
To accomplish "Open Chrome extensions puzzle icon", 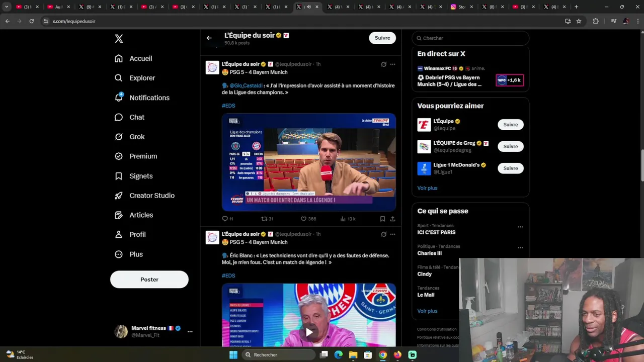I will (596, 21).
